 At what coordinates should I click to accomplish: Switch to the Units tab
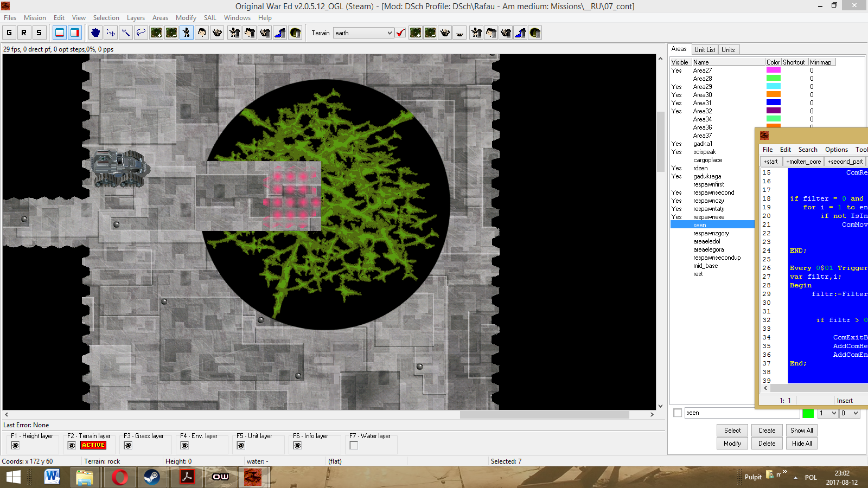728,50
